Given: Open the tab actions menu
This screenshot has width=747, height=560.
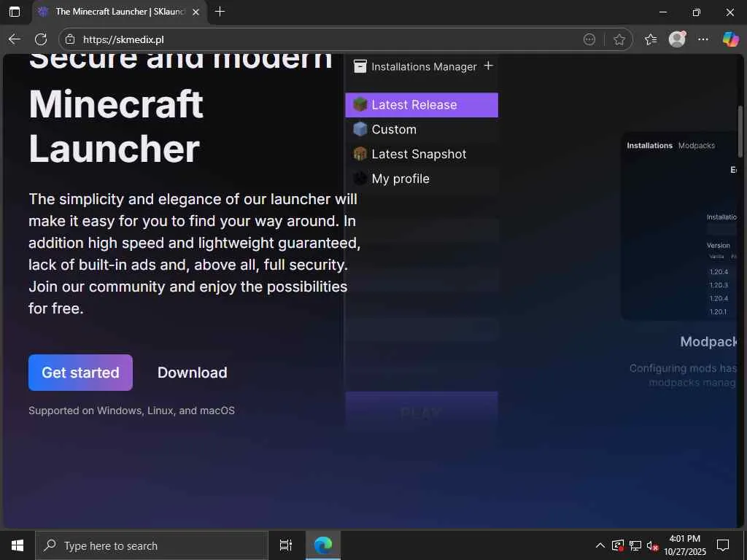Looking at the screenshot, I should (x=15, y=12).
